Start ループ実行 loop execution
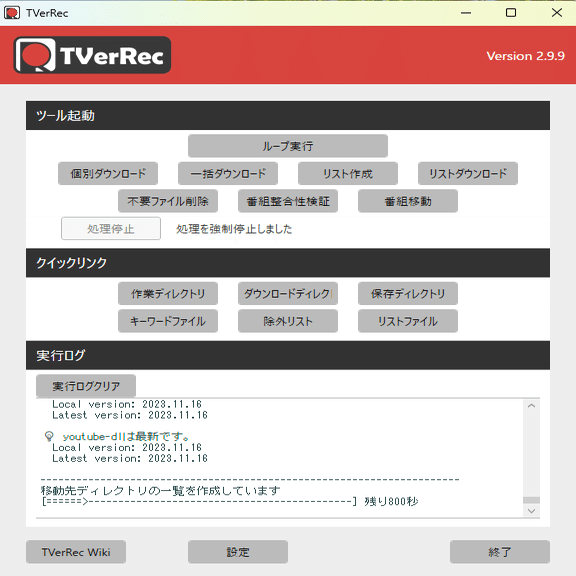This screenshot has height=576, width=576. pos(288,146)
